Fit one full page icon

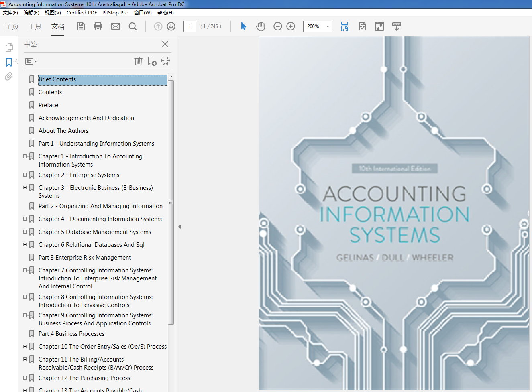(x=362, y=26)
